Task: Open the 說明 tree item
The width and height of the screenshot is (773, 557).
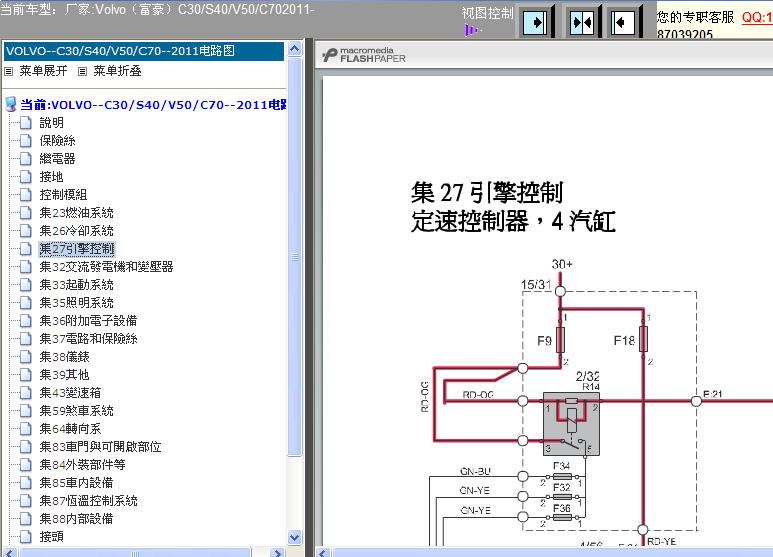Action: coord(52,123)
